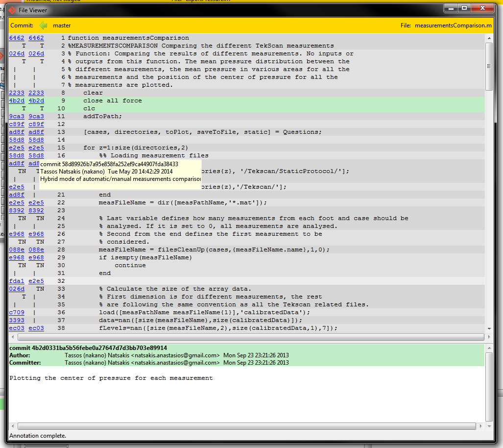
Task: Click the commit details pane scroll-right arrow
Action: pos(480,426)
